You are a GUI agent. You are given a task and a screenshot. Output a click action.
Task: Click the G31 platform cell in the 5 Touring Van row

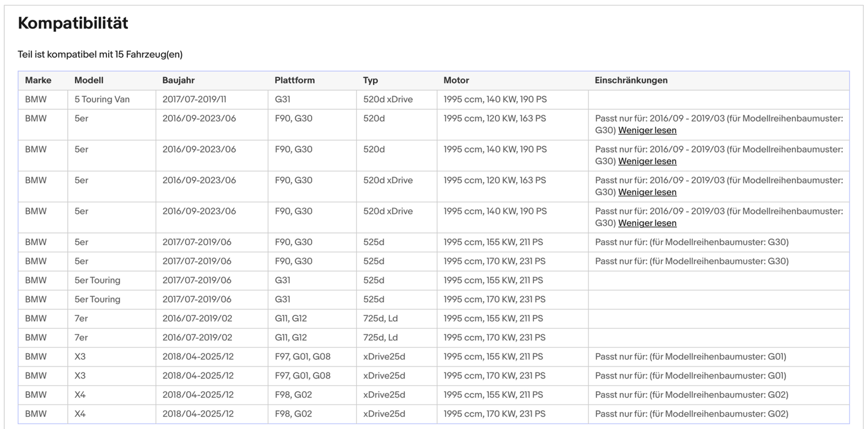[x=282, y=100]
